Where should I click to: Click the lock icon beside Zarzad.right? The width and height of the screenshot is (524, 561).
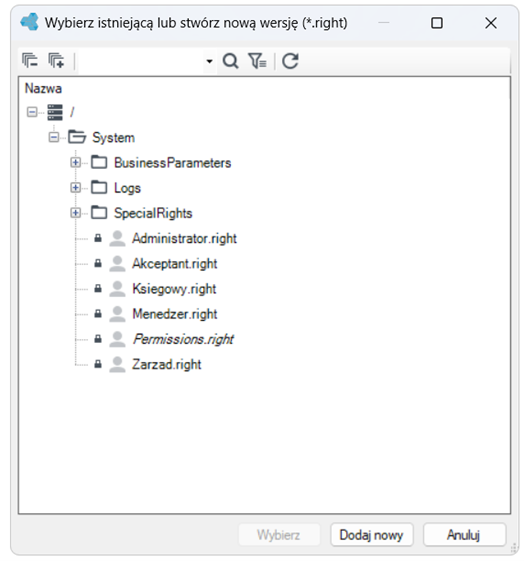tap(98, 364)
